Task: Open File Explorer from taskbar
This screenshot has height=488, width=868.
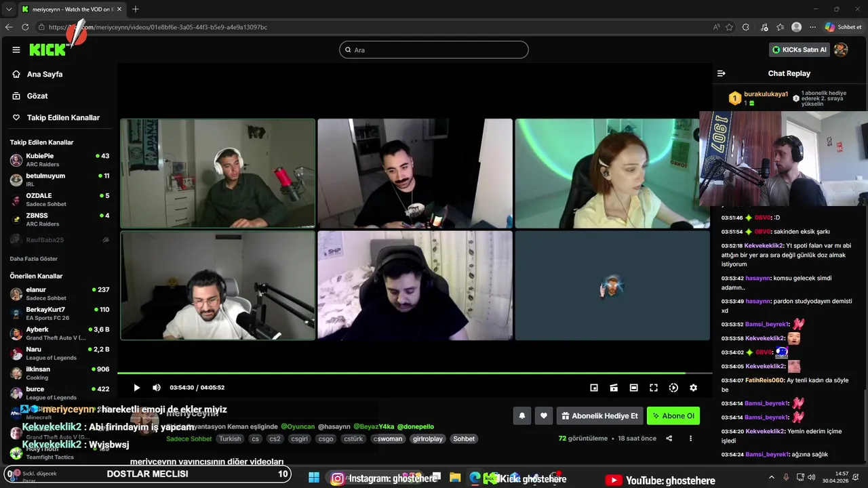Action: [455, 478]
